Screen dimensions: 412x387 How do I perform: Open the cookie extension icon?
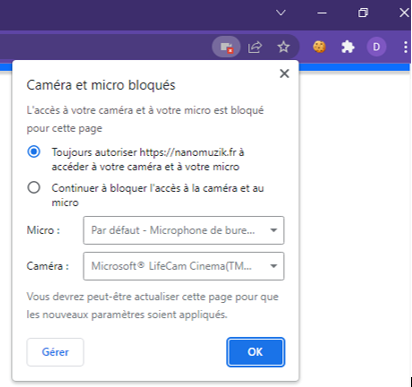coord(319,47)
